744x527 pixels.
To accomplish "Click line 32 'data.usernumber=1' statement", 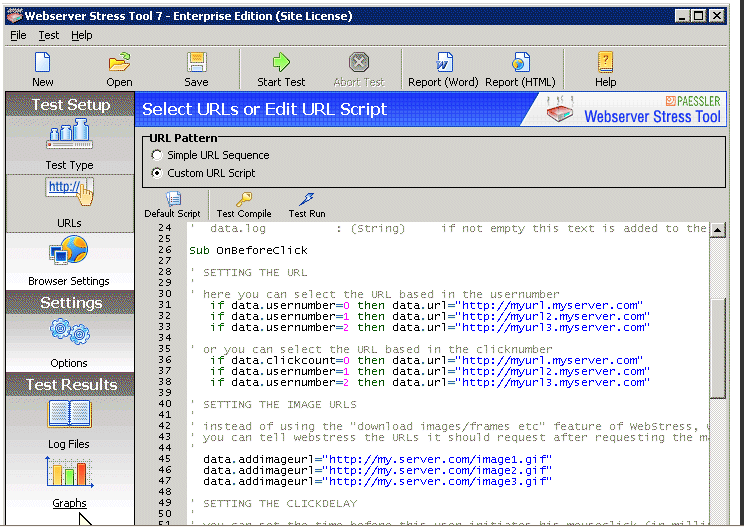I will 429,316.
